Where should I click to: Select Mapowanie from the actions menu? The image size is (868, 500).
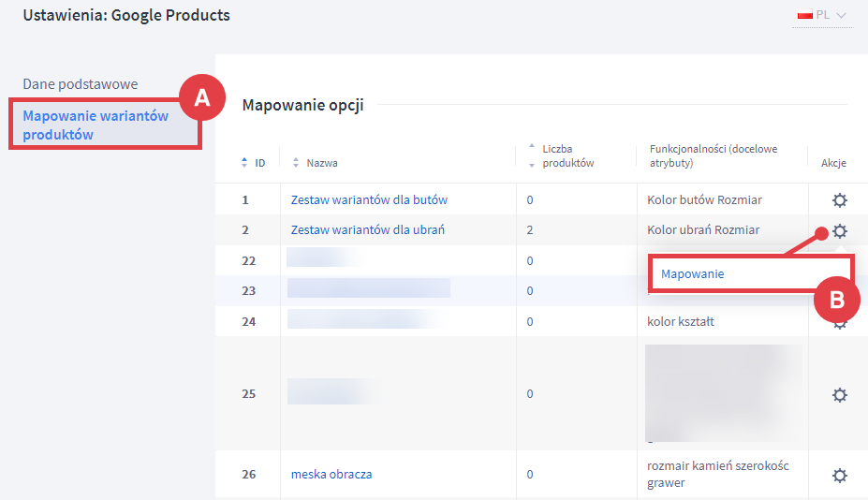point(692,274)
